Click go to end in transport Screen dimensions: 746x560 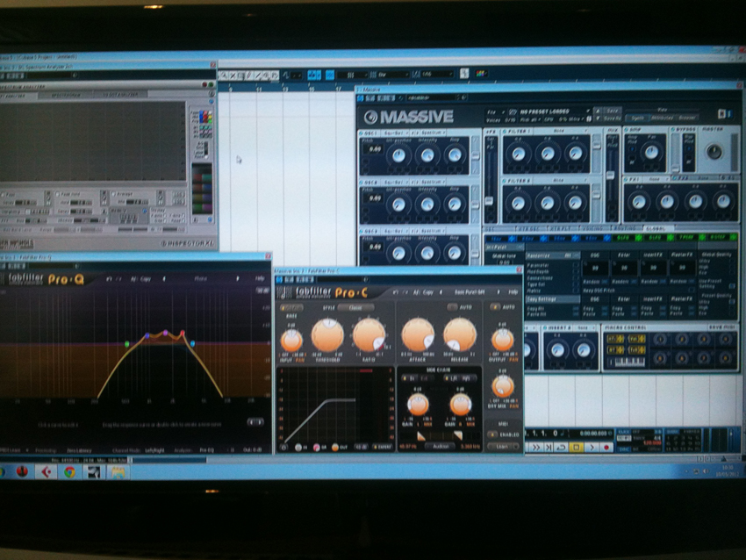coord(549,448)
